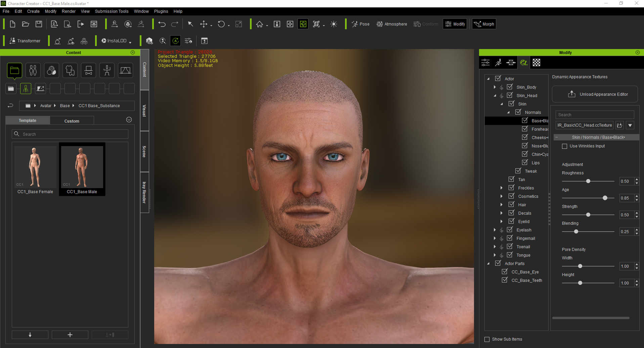644x348 pixels.
Task: Click the Apply down-arrow button in Content
Action: [30, 335]
